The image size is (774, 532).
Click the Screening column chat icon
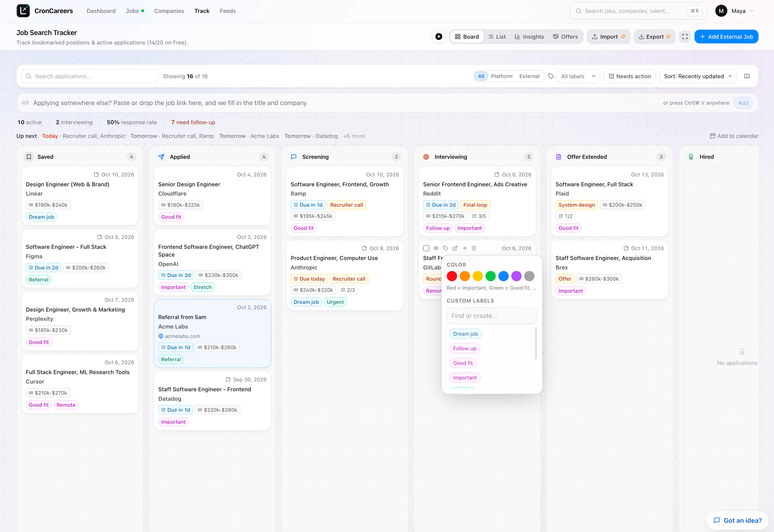[294, 157]
